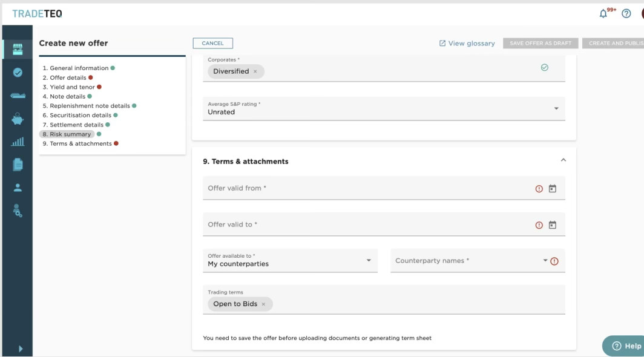Open the ship sidebar icon
644x357 pixels.
(x=18, y=96)
